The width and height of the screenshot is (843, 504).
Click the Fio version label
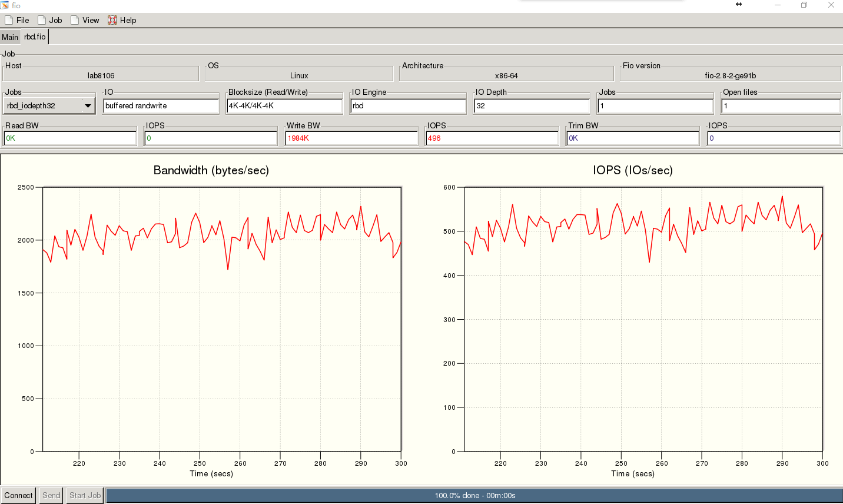642,65
